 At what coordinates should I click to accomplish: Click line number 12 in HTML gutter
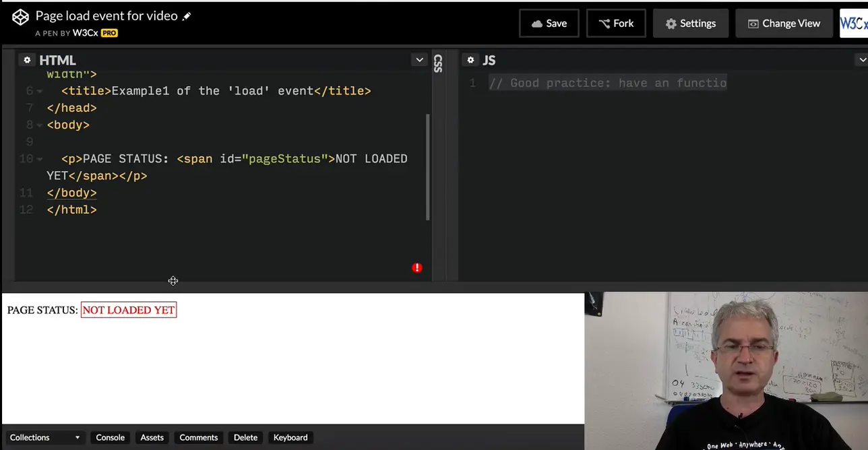[x=26, y=210]
